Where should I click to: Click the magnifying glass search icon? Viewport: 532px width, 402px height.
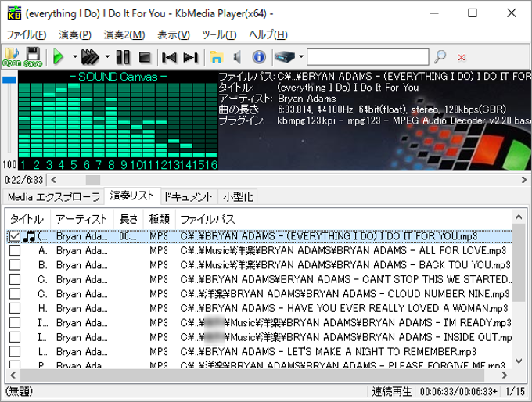click(x=440, y=57)
